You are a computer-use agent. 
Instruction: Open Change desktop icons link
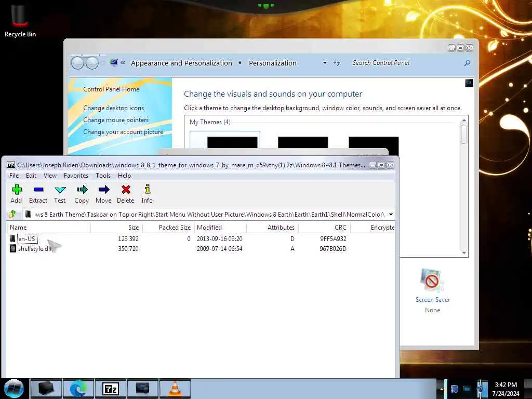(114, 108)
